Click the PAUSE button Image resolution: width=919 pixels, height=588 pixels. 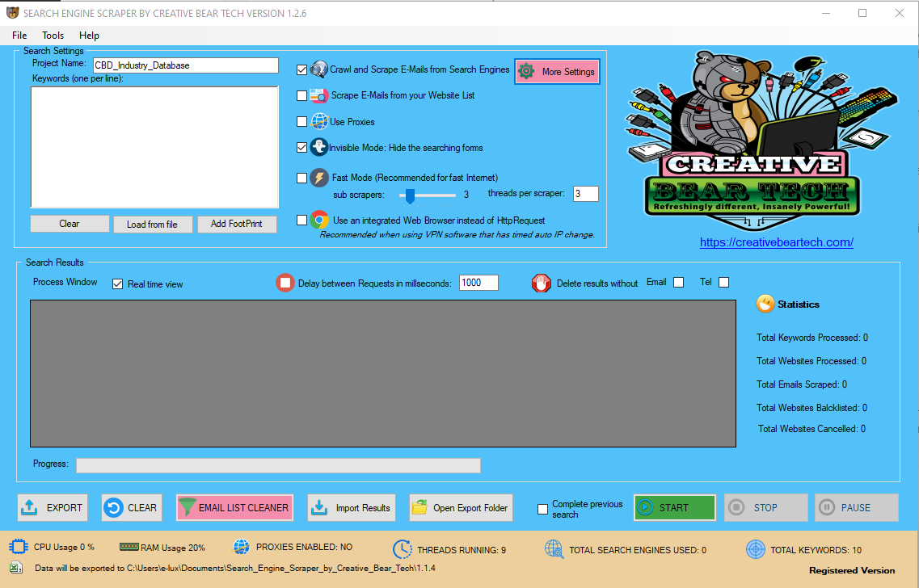click(x=856, y=507)
